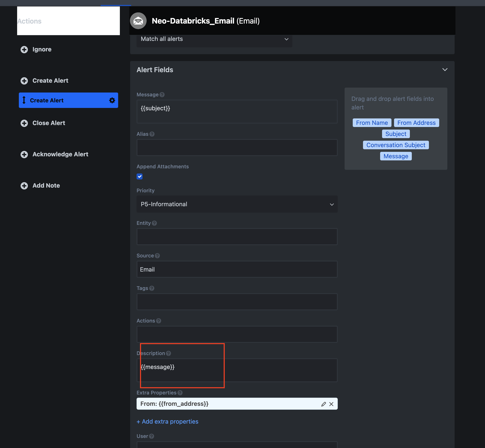Click the From Address field chip
The image size is (485, 448).
(416, 123)
